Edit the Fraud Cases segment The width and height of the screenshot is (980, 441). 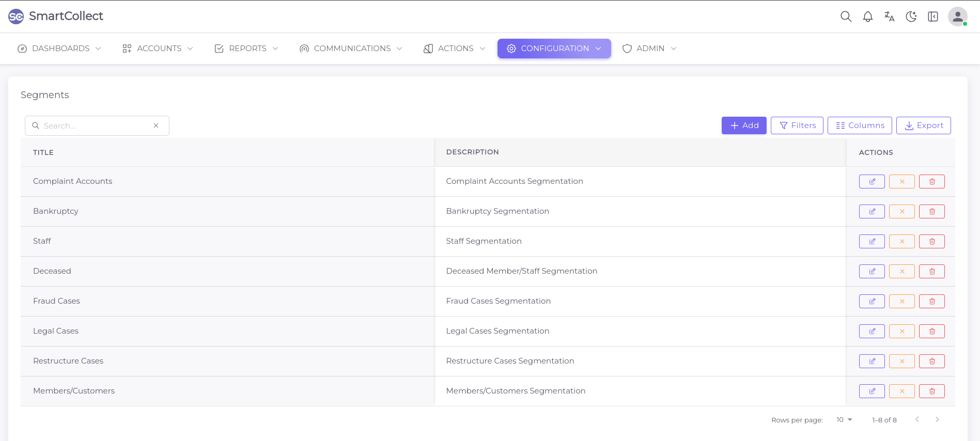point(872,302)
